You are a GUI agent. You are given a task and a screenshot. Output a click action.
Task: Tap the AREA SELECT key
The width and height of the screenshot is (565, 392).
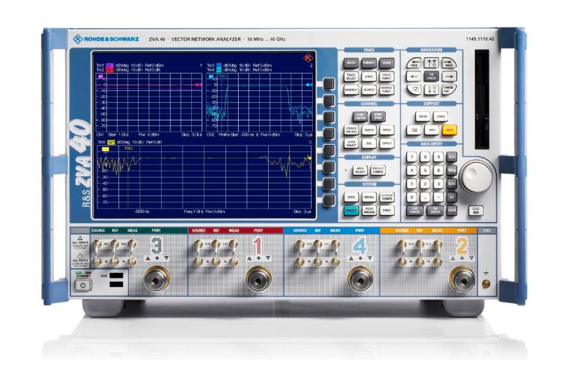(360, 170)
